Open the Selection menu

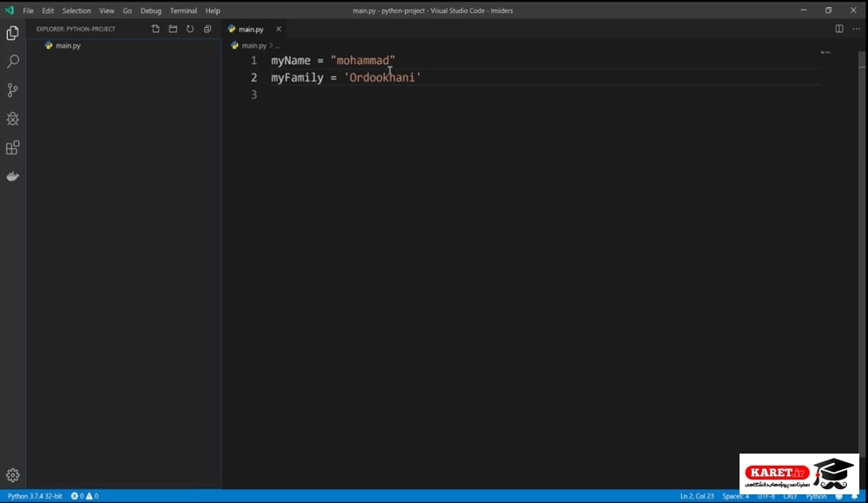[x=76, y=10]
